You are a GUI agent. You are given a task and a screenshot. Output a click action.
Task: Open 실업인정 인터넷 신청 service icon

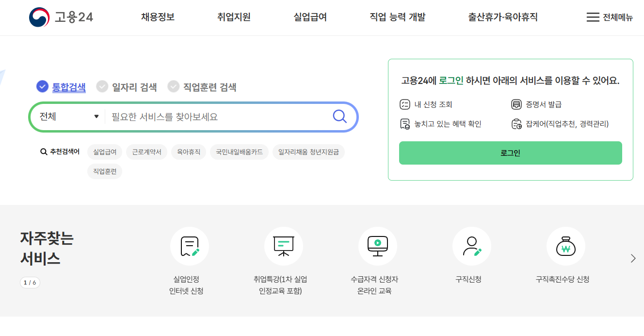pos(190,246)
